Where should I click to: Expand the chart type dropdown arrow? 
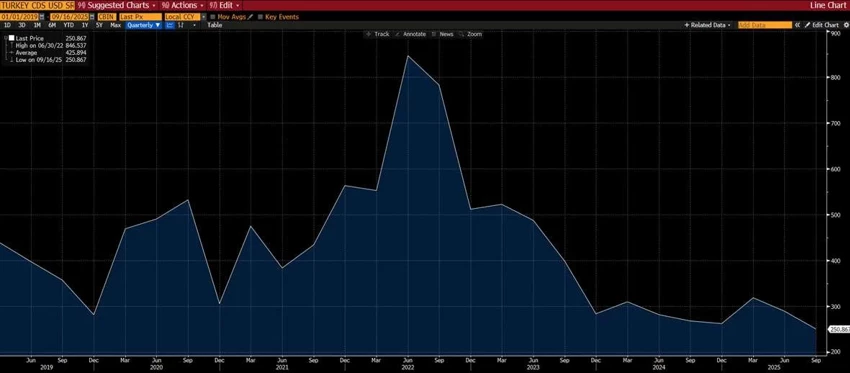coord(194,25)
